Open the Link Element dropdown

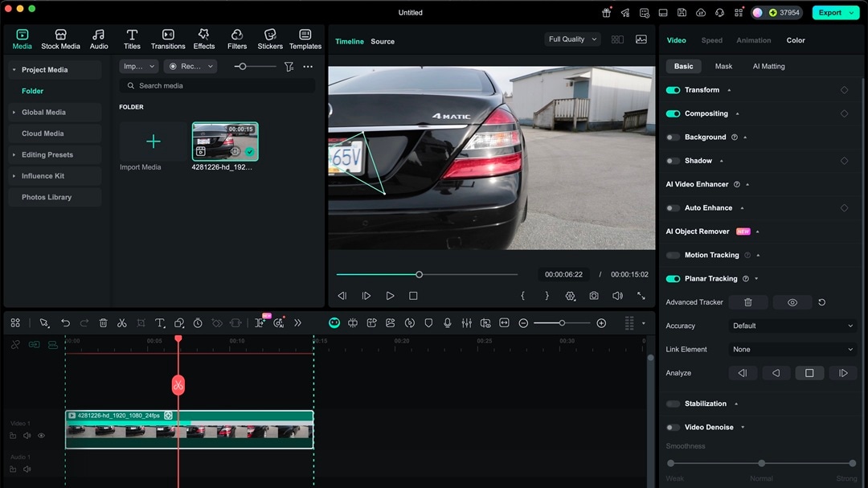pos(792,349)
